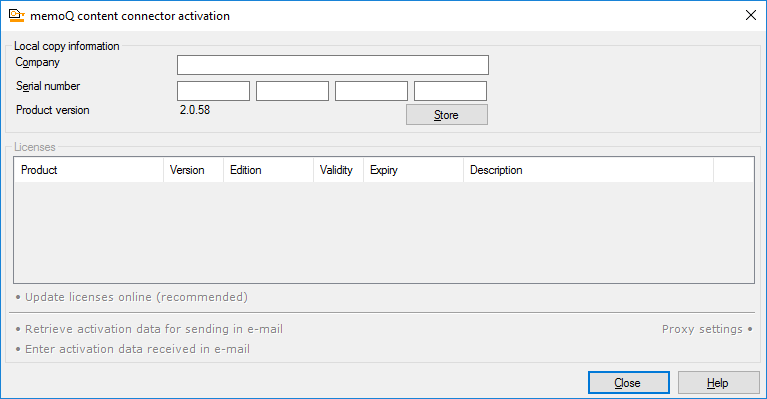Open Help with the Help button

718,383
